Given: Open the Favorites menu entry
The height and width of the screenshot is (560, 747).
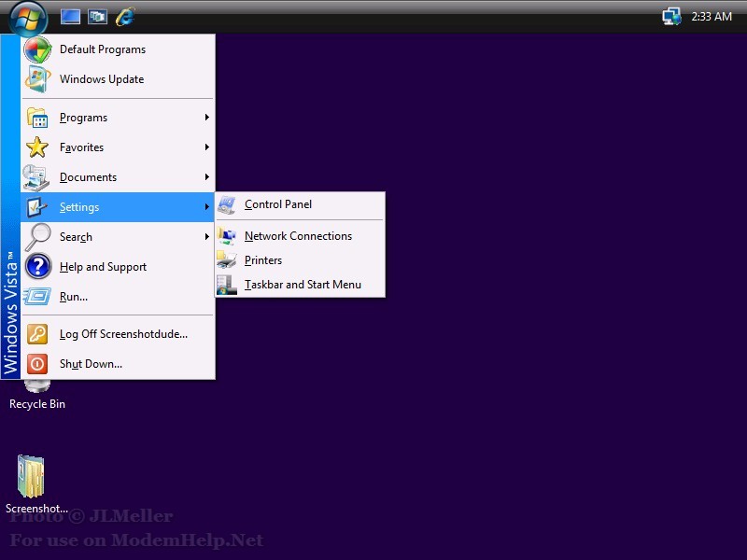Looking at the screenshot, I should 118,147.
